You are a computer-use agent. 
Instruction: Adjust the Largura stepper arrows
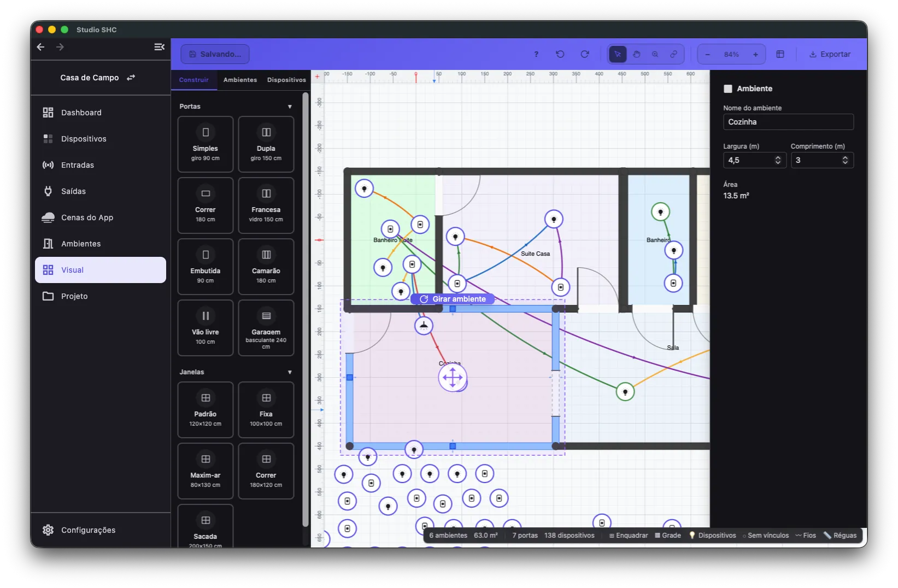tap(778, 160)
